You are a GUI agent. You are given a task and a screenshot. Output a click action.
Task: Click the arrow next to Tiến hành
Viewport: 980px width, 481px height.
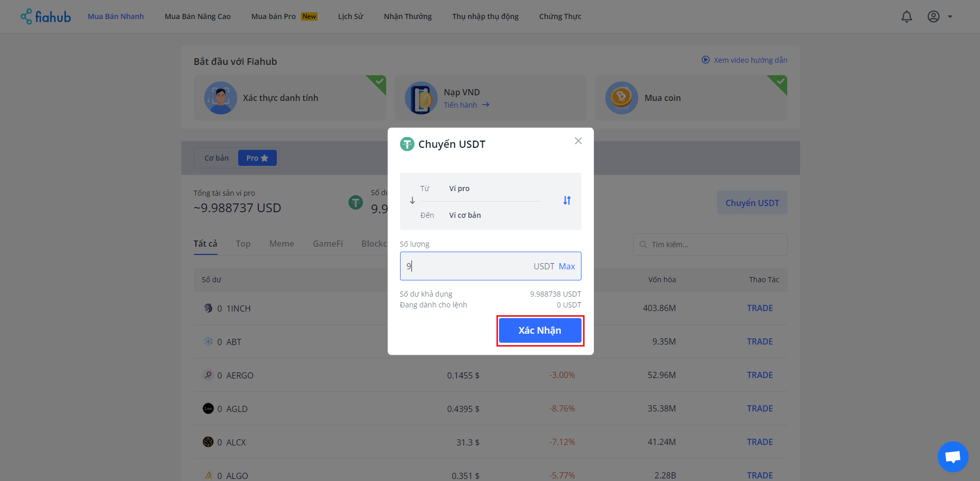485,105
